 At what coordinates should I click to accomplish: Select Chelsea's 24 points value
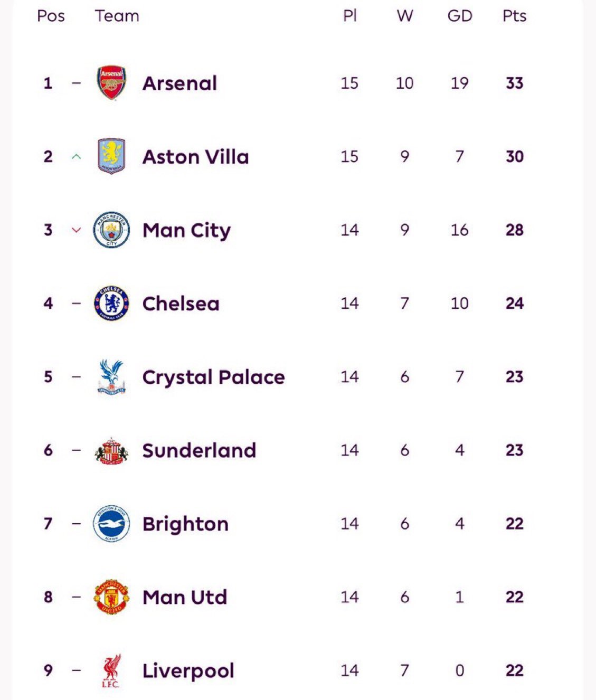click(514, 304)
